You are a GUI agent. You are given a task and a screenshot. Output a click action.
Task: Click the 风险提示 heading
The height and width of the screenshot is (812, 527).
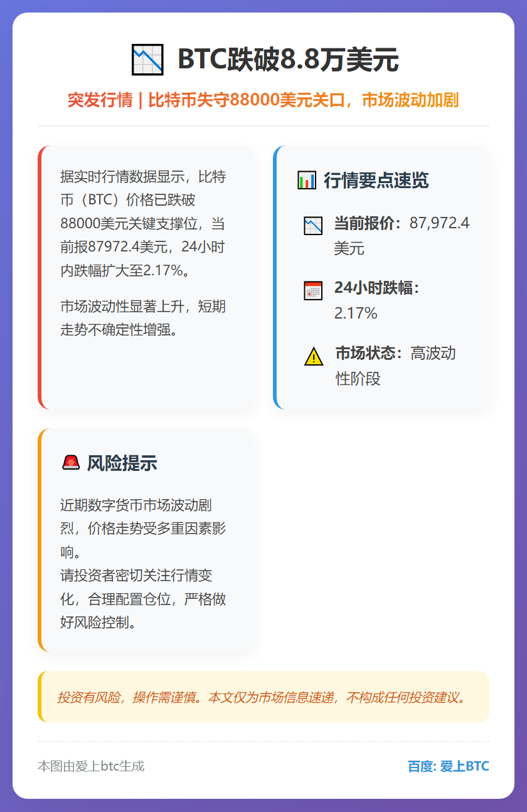pos(122,463)
